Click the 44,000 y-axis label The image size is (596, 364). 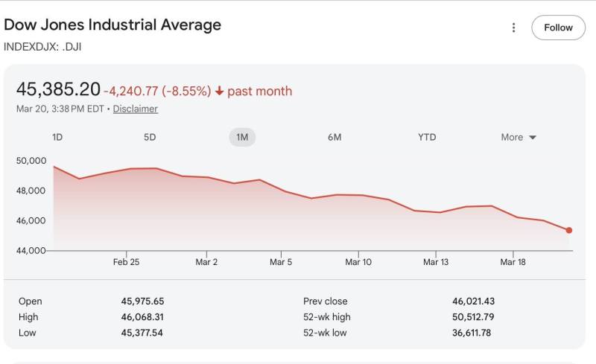click(31, 250)
